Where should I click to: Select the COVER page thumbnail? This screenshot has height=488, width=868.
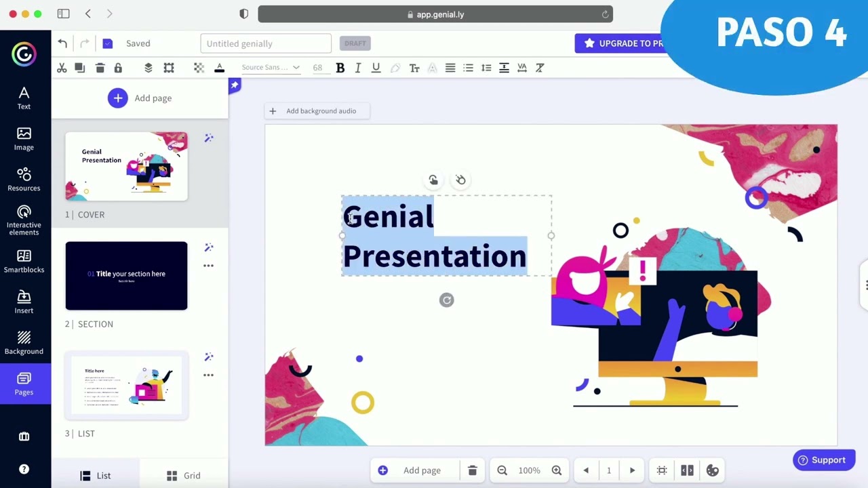[126, 166]
